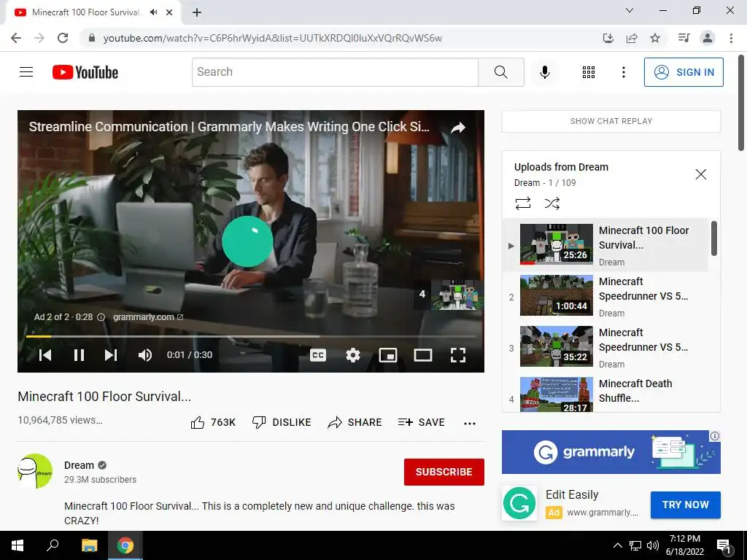Viewport: 747px width, 560px height.
Task: Enter full screen mode
Action: coord(458,355)
